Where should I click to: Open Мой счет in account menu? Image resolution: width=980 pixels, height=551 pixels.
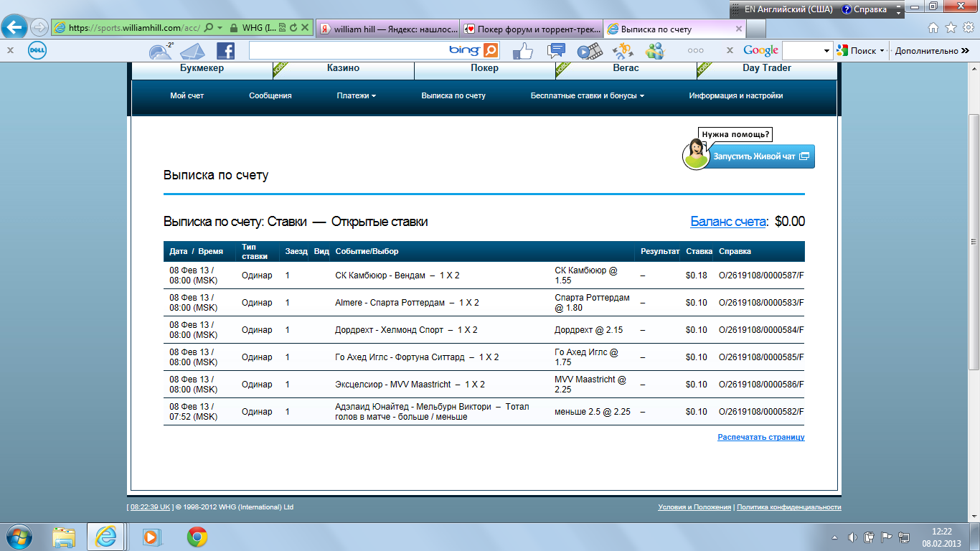[x=187, y=96]
